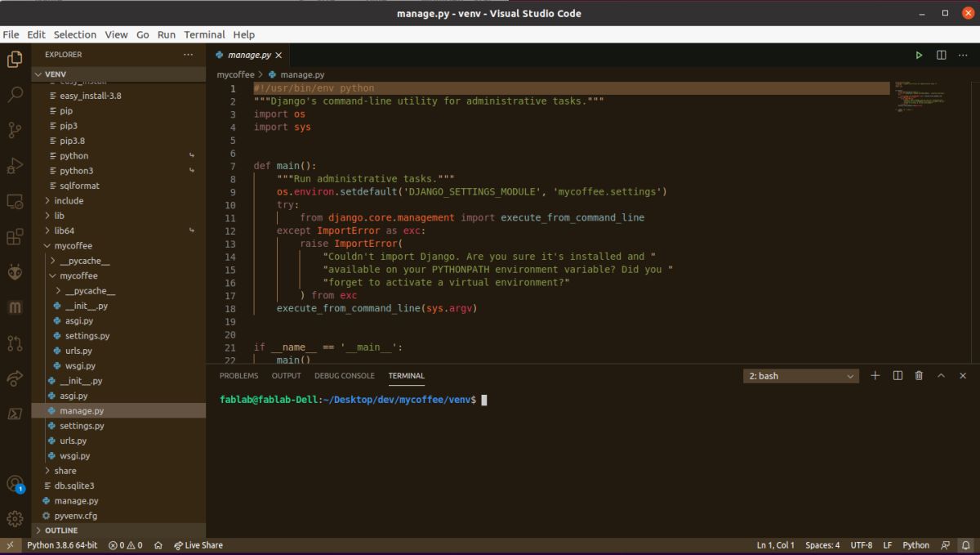980x555 pixels.
Task: Open the Terminal menu
Action: coord(204,34)
